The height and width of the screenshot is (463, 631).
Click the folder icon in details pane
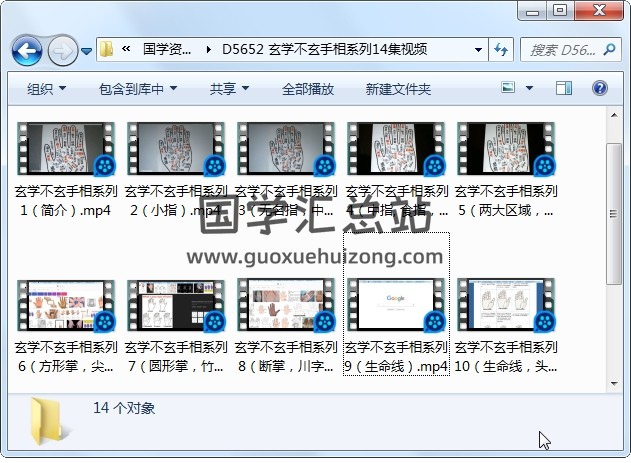(x=50, y=421)
